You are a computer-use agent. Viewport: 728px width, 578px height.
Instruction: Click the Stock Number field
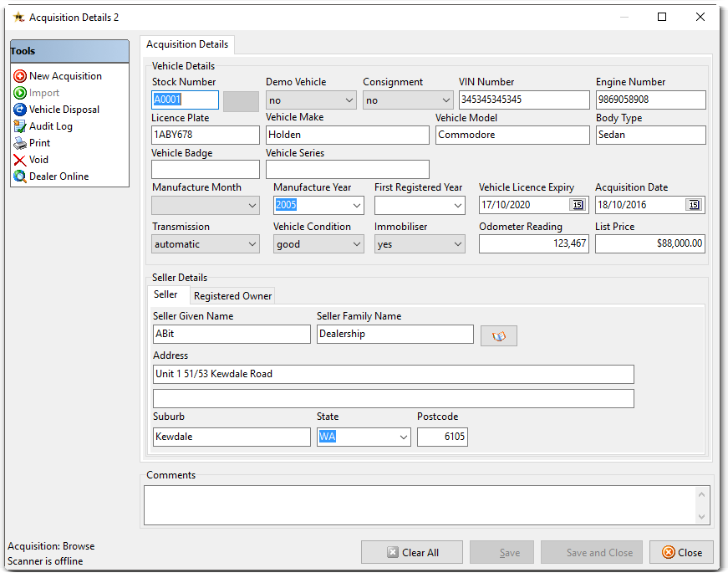185,100
